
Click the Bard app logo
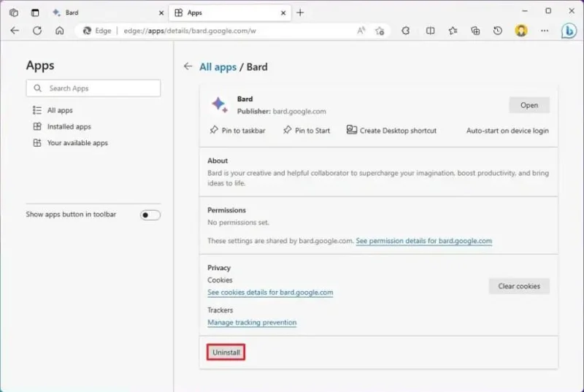click(x=220, y=104)
